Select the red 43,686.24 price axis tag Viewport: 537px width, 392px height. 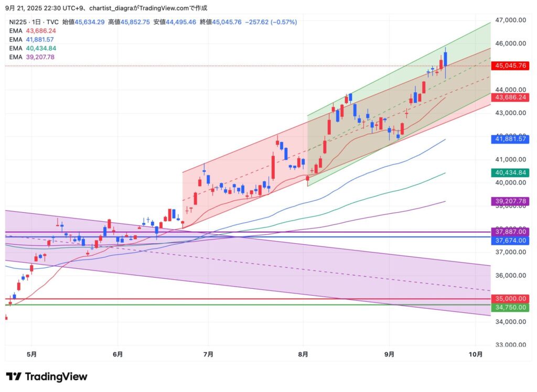tap(509, 97)
